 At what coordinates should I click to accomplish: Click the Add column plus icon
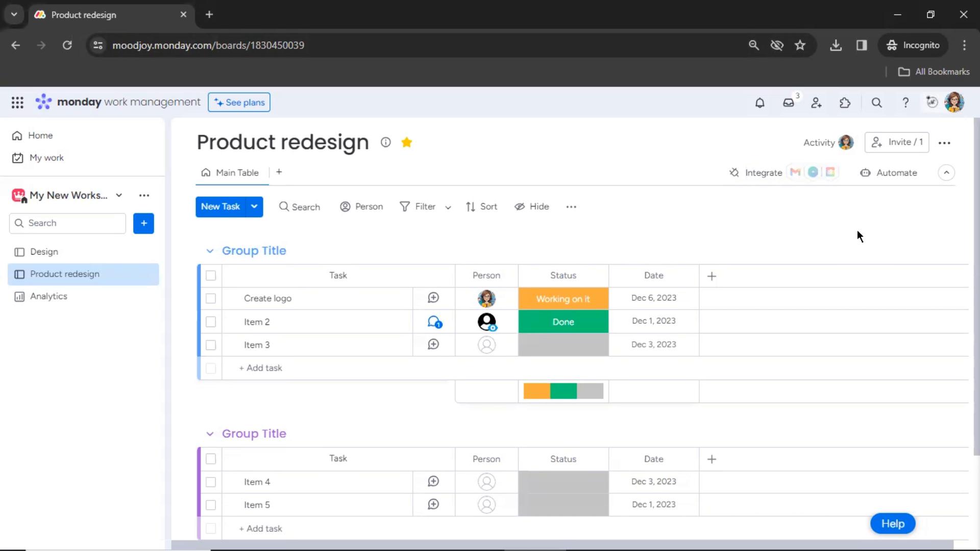pos(712,275)
